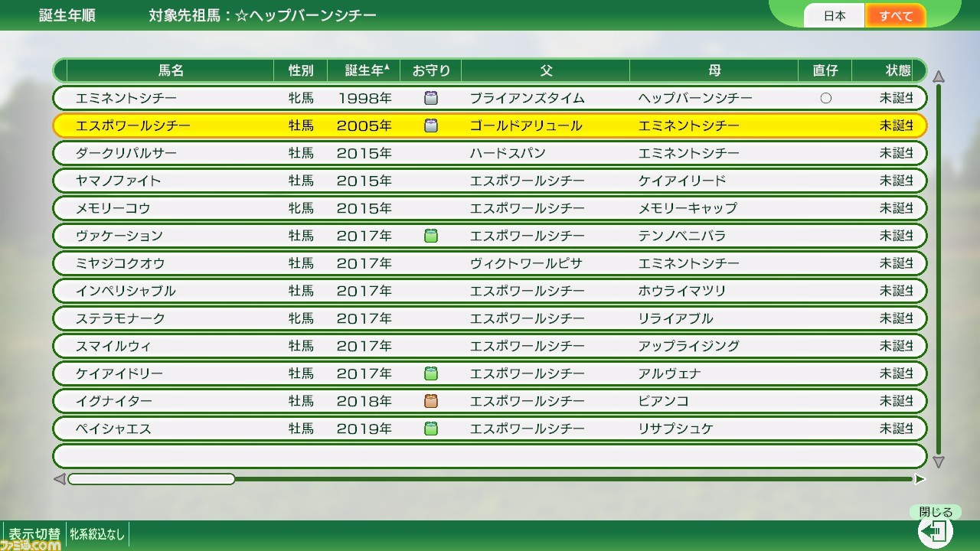Click the scroll-down arrow of the list

pyautogui.click(x=939, y=462)
